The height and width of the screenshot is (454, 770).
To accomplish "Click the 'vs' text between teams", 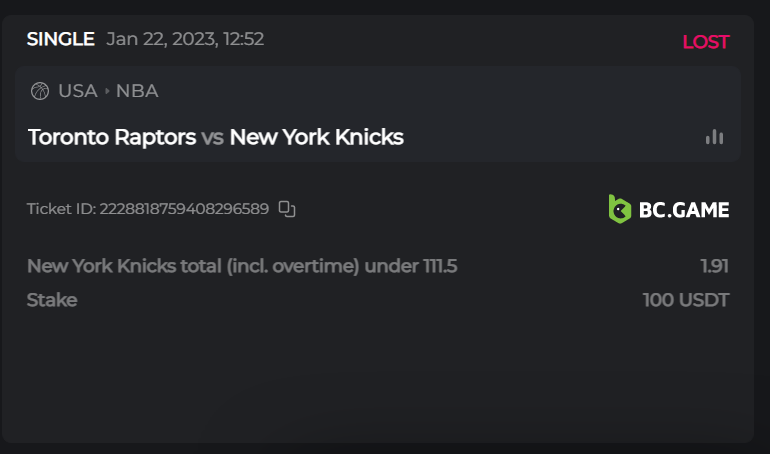I will click(212, 137).
